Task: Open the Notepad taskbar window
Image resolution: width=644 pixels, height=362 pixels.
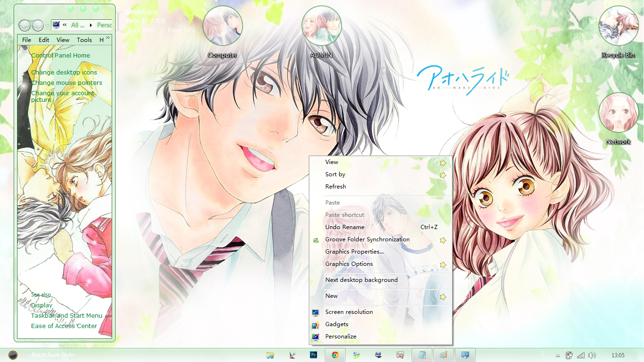Action: [422, 355]
